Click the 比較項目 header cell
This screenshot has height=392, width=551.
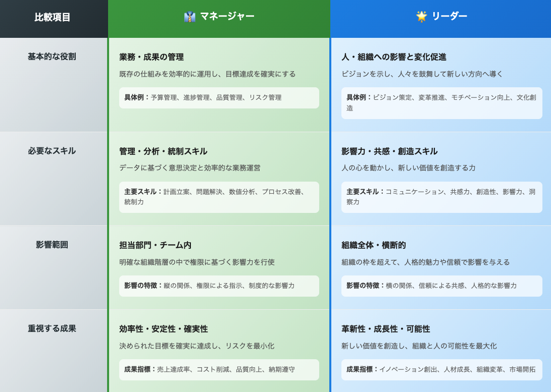pyautogui.click(x=54, y=16)
